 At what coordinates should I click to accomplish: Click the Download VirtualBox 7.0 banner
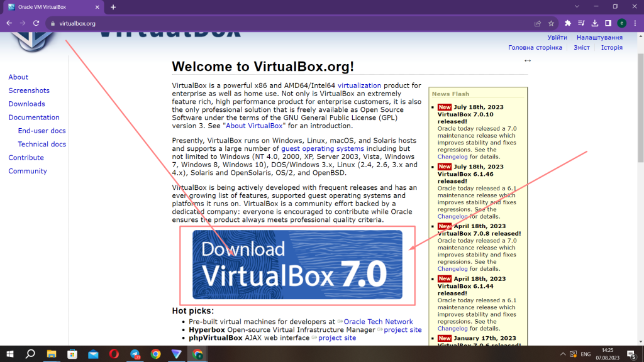[x=297, y=265]
